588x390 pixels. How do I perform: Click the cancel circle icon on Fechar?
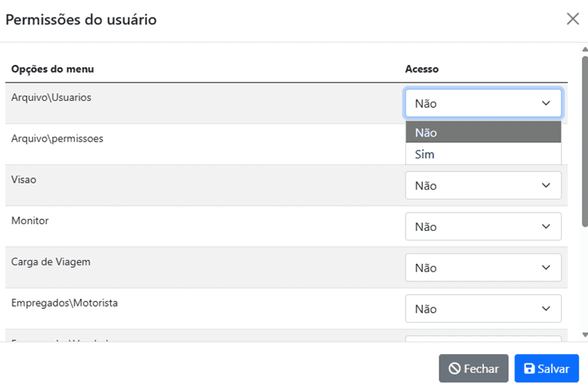click(x=454, y=369)
